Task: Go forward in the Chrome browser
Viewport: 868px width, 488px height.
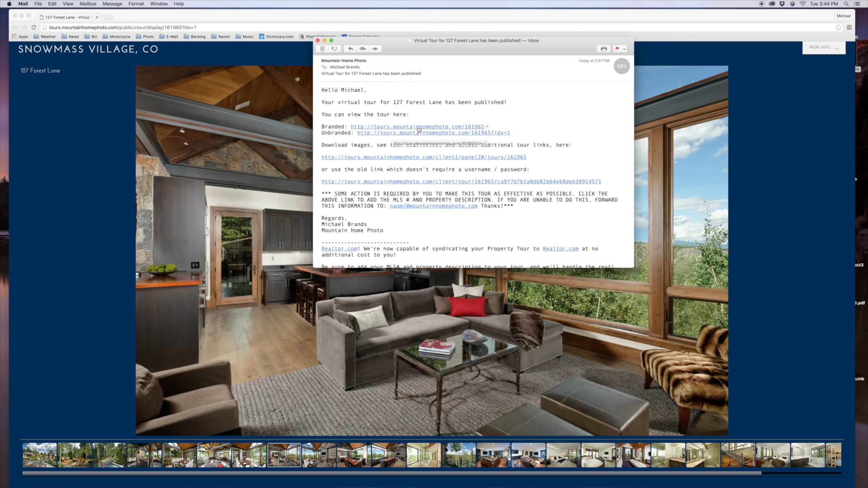Action: pyautogui.click(x=24, y=27)
